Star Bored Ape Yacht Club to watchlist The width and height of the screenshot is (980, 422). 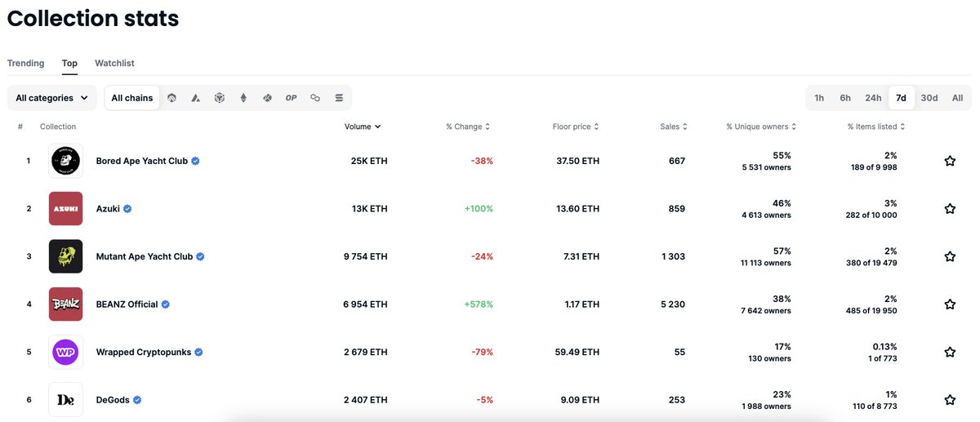950,161
